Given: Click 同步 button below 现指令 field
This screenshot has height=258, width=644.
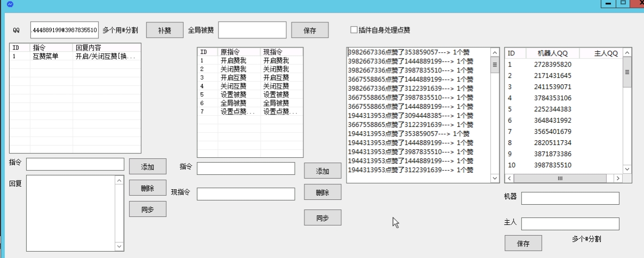Looking at the screenshot, I should (x=323, y=217).
